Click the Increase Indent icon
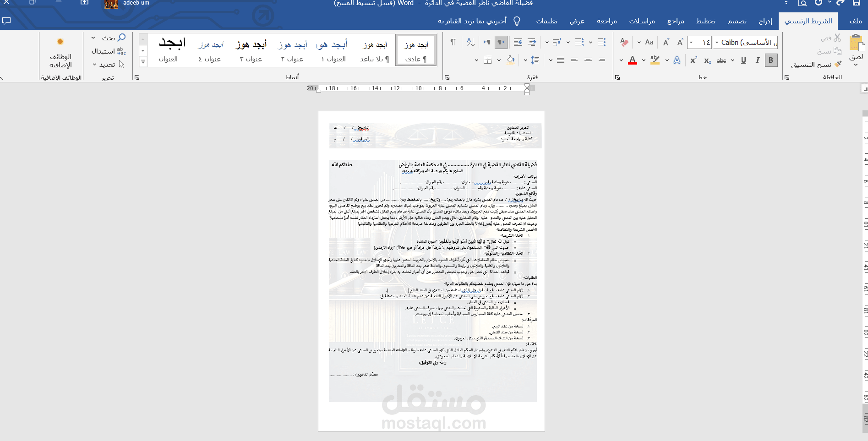Viewport: 868px width, 441px height. click(518, 42)
